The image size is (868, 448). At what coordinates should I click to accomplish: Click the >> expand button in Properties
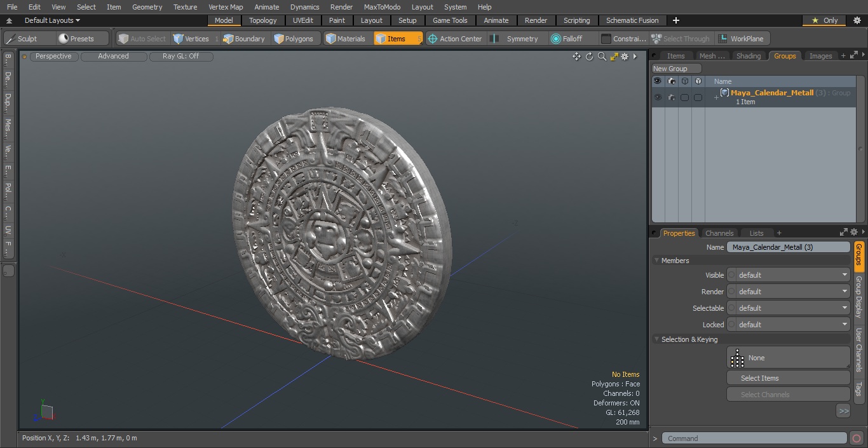click(x=843, y=411)
